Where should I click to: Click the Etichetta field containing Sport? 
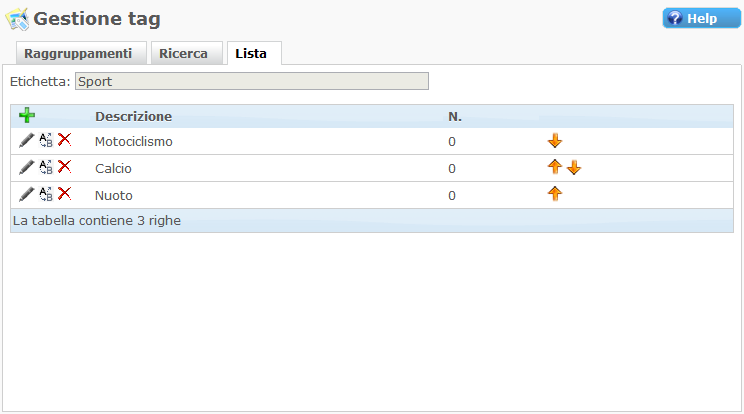click(x=252, y=81)
